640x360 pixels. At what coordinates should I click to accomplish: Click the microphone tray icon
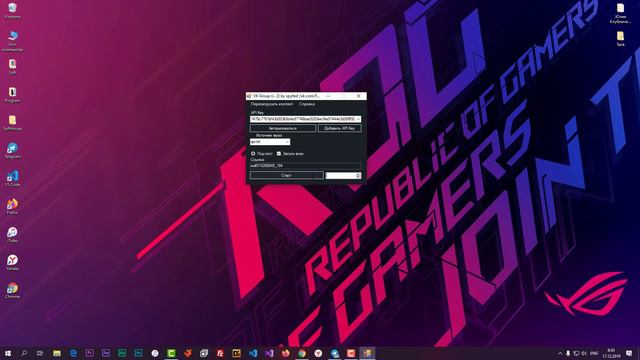568,353
